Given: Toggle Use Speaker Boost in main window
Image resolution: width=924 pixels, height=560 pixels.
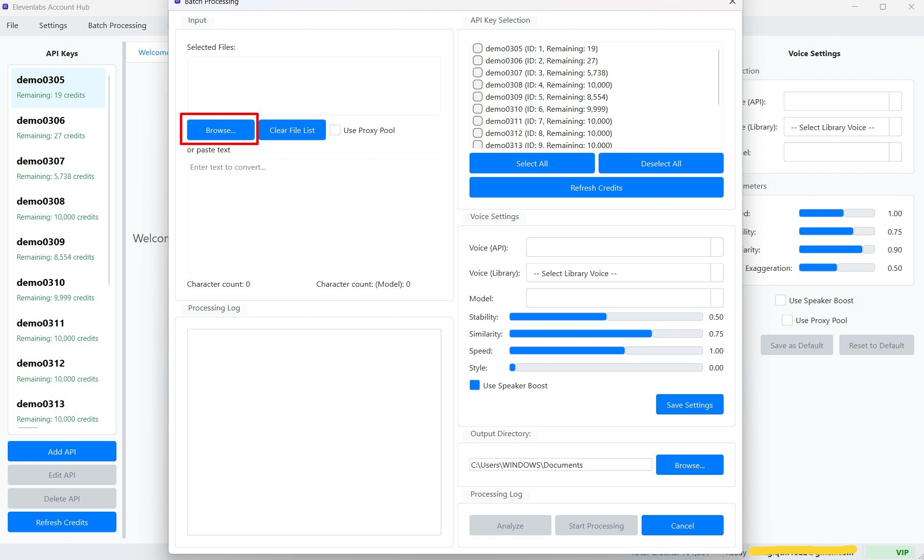Looking at the screenshot, I should click(780, 300).
